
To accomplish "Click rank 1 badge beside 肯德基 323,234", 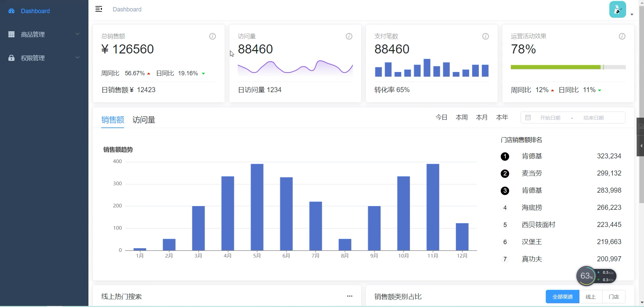I will (505, 156).
